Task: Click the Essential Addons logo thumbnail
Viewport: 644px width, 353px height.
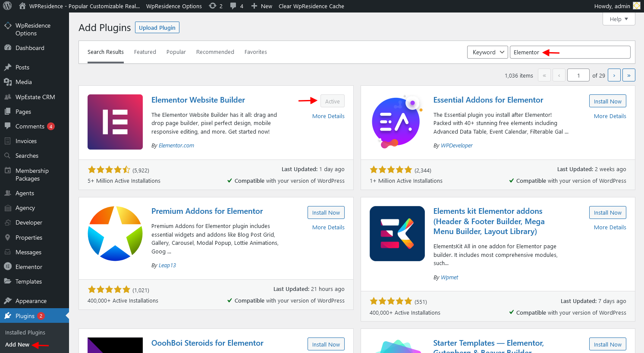Action: [397, 122]
